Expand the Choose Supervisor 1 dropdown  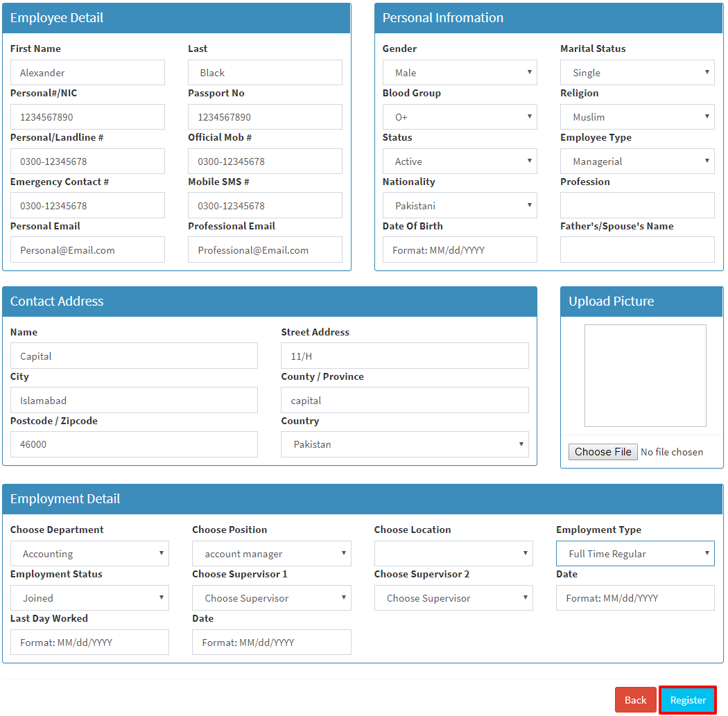(x=272, y=597)
